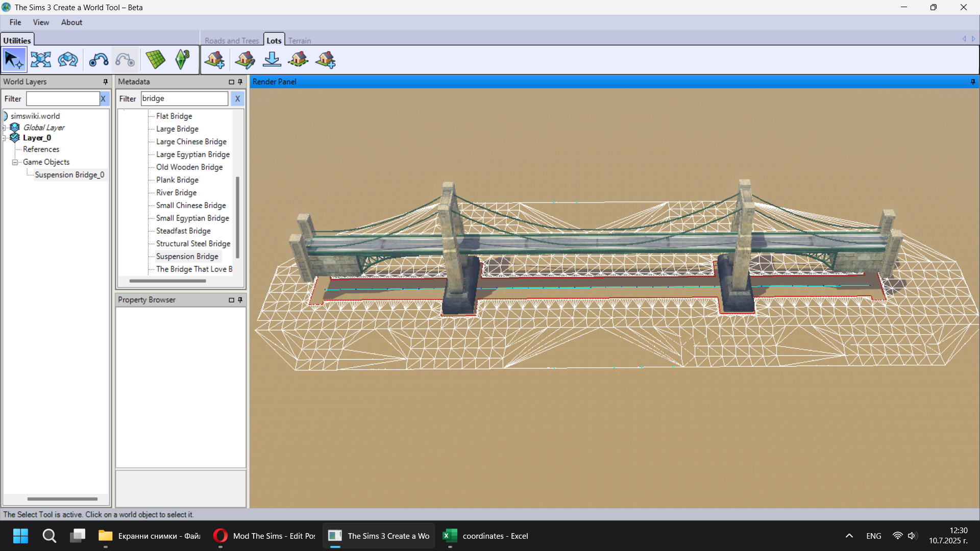Pin the Render Panel
This screenshot has width=980, height=551.
tap(973, 82)
